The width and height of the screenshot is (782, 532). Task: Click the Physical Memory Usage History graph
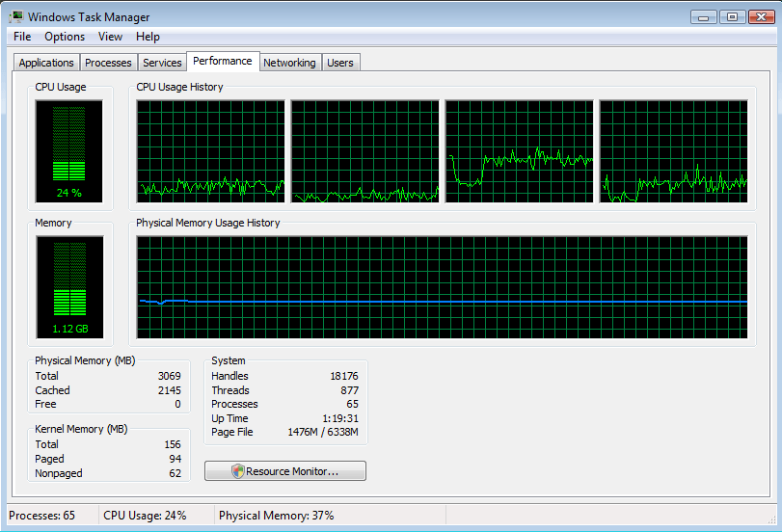click(442, 287)
